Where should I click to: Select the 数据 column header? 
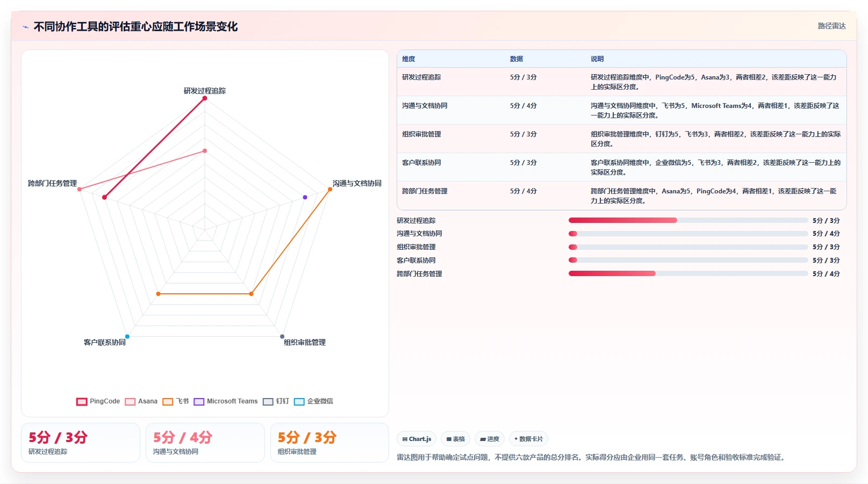click(x=517, y=59)
